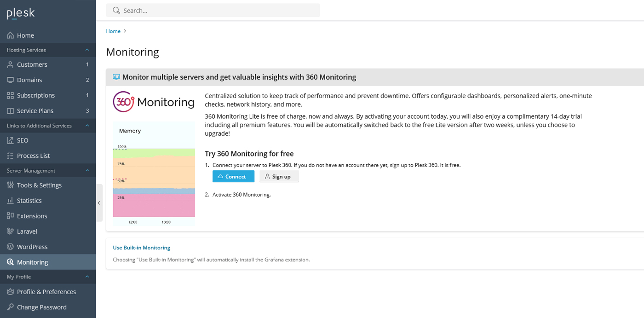The height and width of the screenshot is (318, 644).
Task: Open the Home breadcrumb link
Action: click(x=113, y=31)
